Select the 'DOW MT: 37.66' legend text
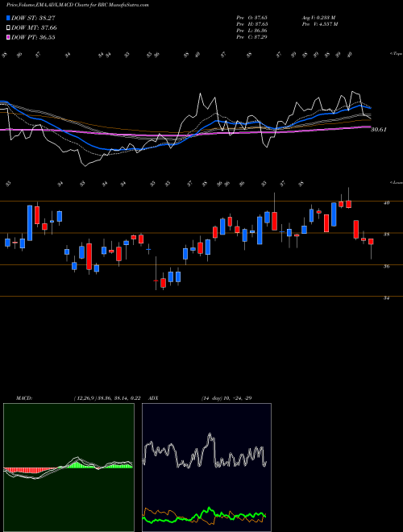 (x=34, y=28)
